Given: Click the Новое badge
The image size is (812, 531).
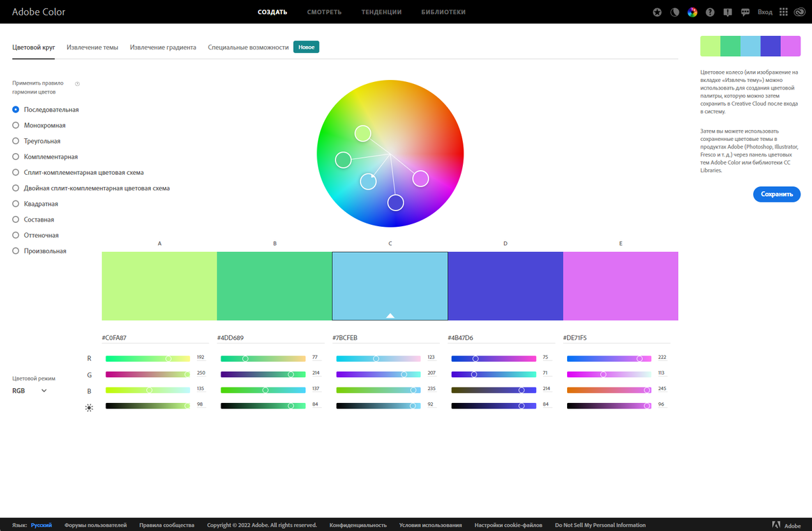Looking at the screenshot, I should click(306, 47).
